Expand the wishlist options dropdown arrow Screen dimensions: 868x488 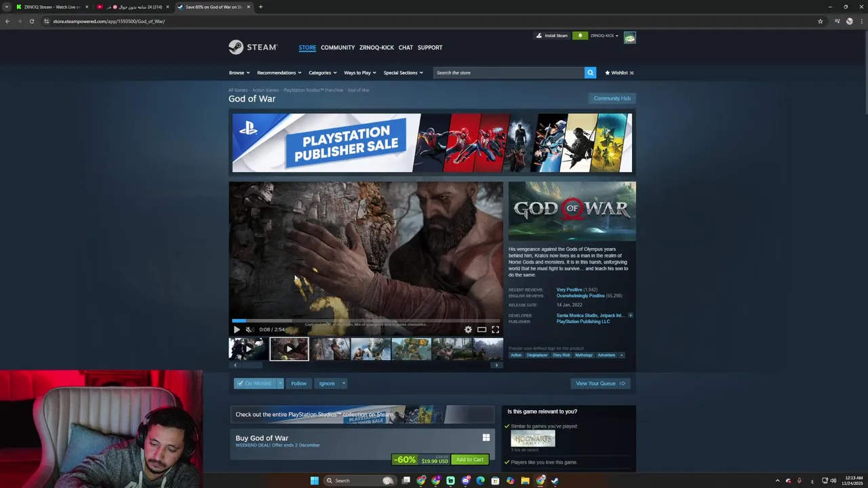coord(279,384)
